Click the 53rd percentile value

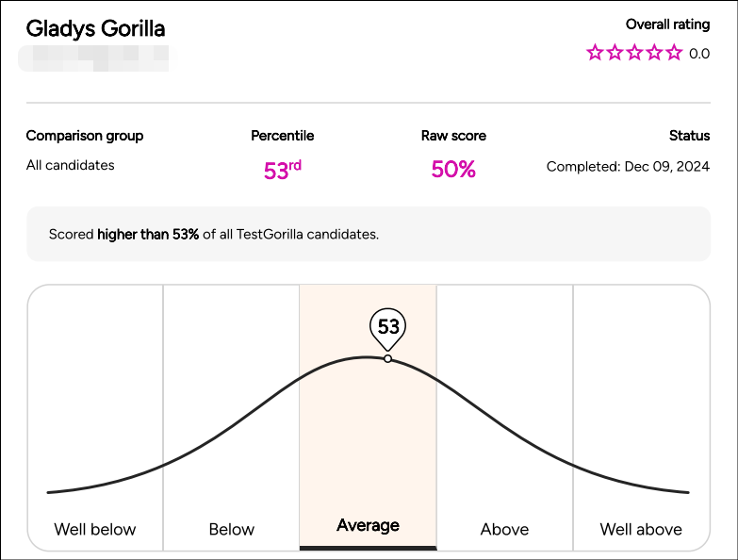283,170
